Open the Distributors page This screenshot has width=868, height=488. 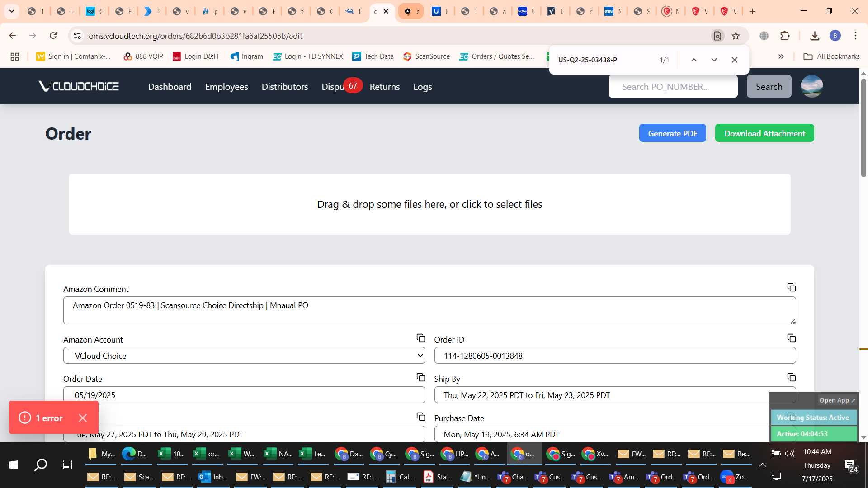285,87
